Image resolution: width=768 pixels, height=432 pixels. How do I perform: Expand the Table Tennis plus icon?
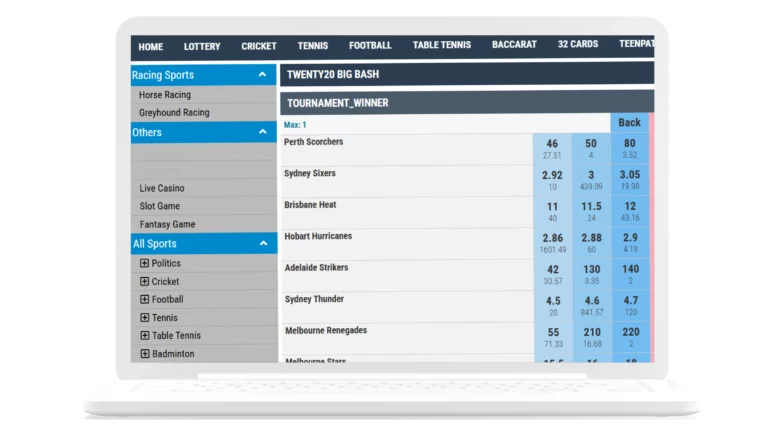point(144,336)
